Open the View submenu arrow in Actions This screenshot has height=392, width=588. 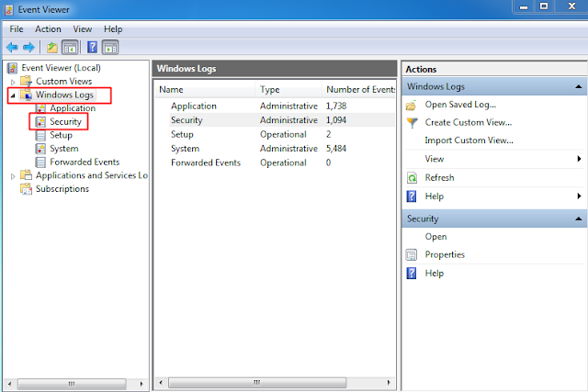click(x=579, y=159)
